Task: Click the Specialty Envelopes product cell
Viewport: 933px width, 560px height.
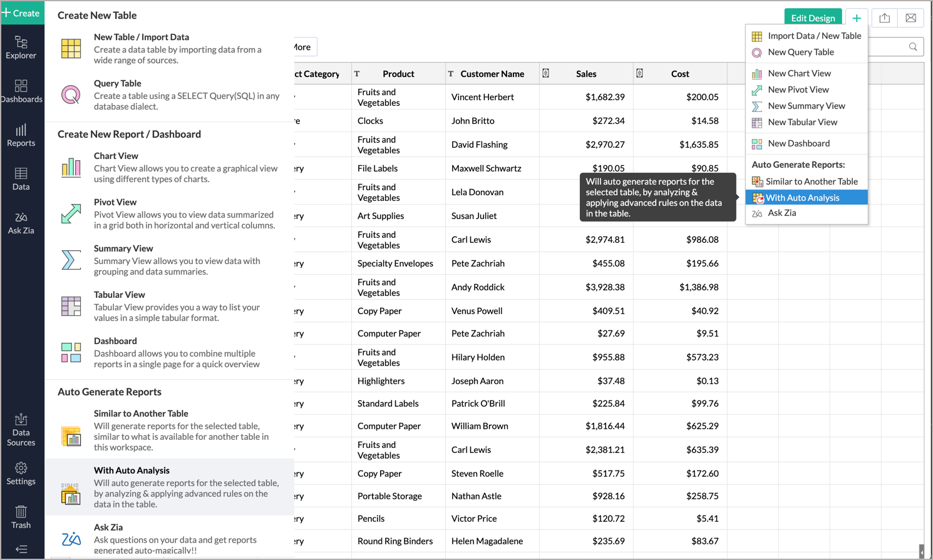Action: pyautogui.click(x=398, y=263)
